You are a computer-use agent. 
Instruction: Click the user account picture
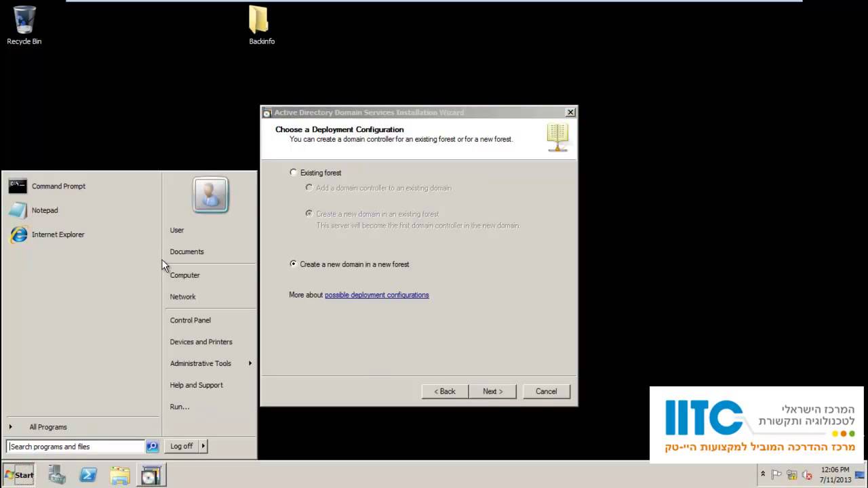coord(210,195)
